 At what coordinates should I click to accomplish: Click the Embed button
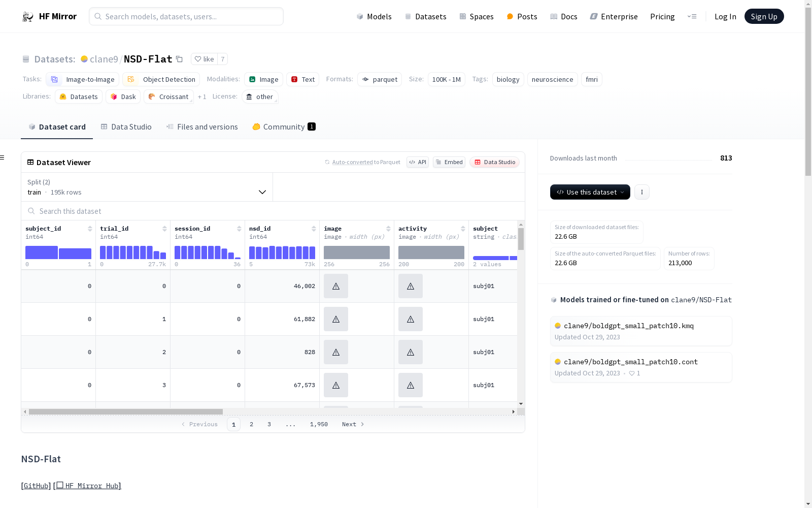pyautogui.click(x=449, y=162)
